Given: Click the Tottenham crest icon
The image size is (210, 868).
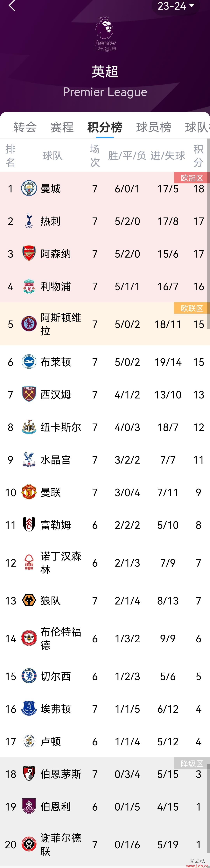Looking at the screenshot, I should point(29,221).
